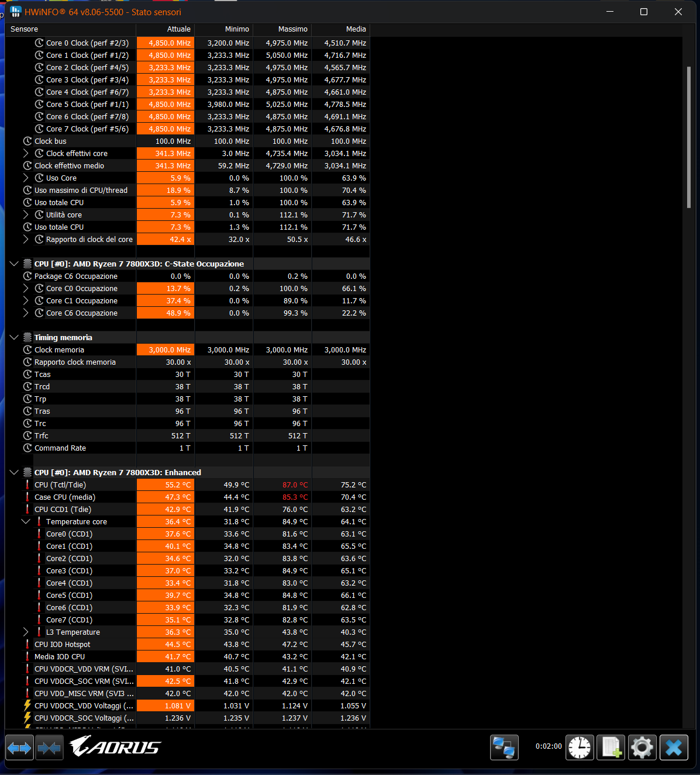Select the Rapporto clock memoria row

click(x=188, y=362)
